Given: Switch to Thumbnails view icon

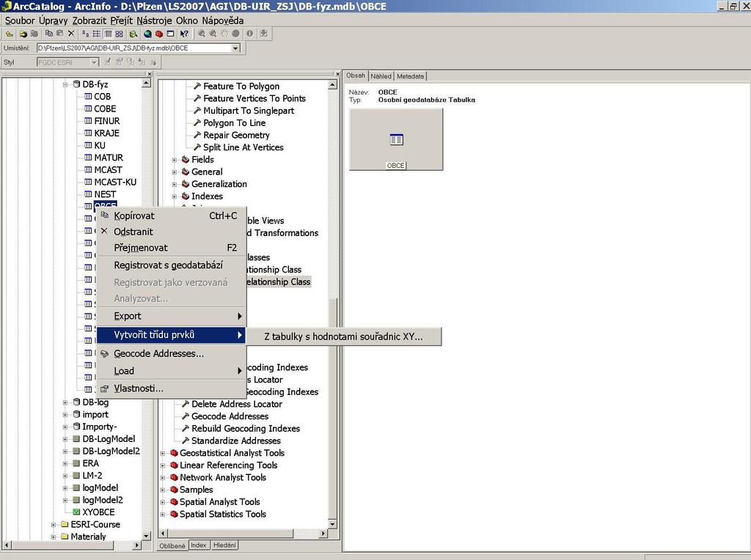Looking at the screenshot, I should click(120, 34).
